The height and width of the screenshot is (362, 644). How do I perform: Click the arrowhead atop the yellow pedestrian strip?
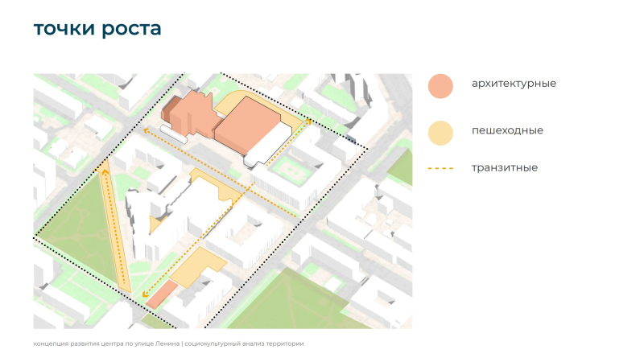point(105,171)
